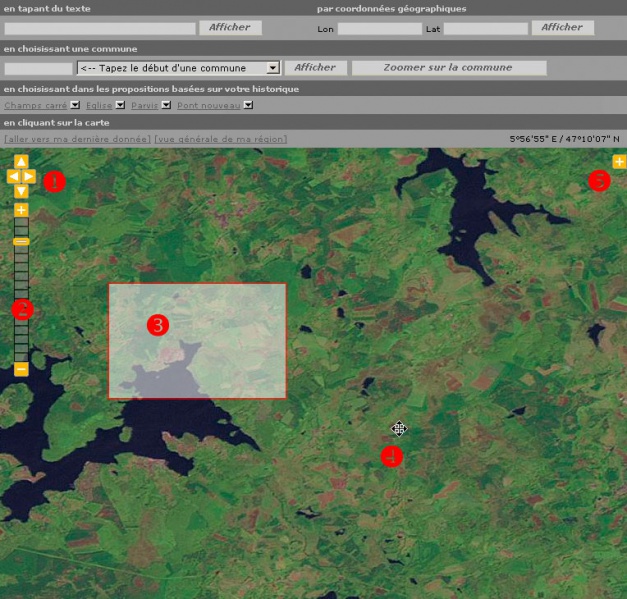The width and height of the screenshot is (627, 599).
Task: Focus the Lon coordinate input field
Action: click(380, 29)
